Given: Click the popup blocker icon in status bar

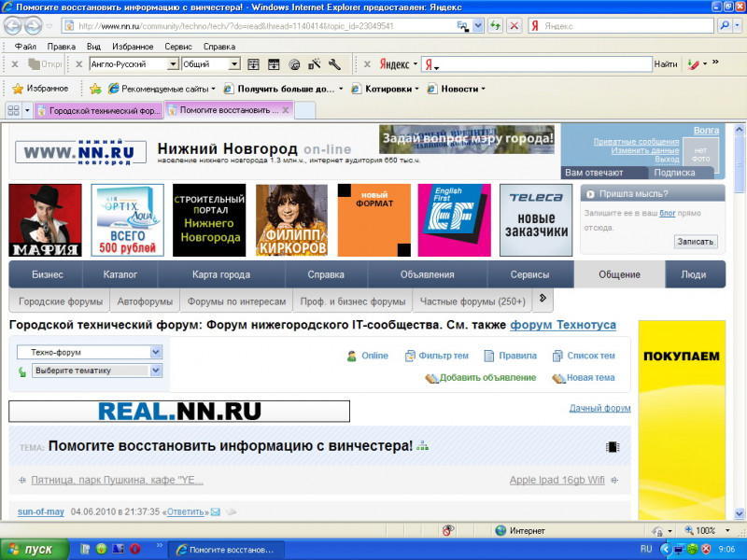Looking at the screenshot, I should [x=447, y=530].
